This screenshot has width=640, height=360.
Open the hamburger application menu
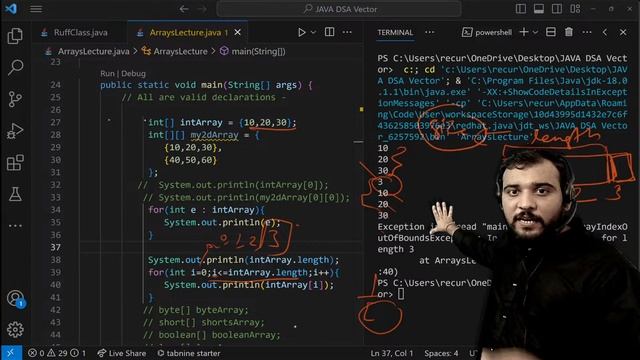(36, 9)
